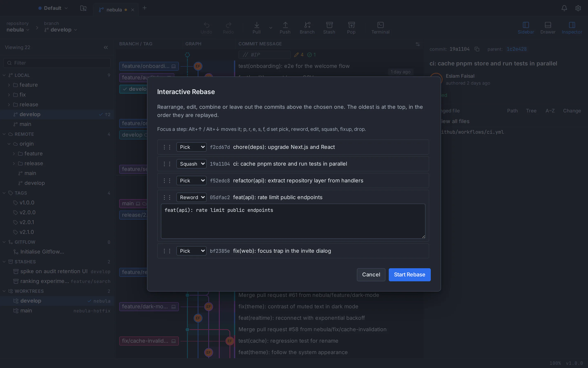Click the WIP commit message field
Screen dimensions: 588x368
pos(264,55)
